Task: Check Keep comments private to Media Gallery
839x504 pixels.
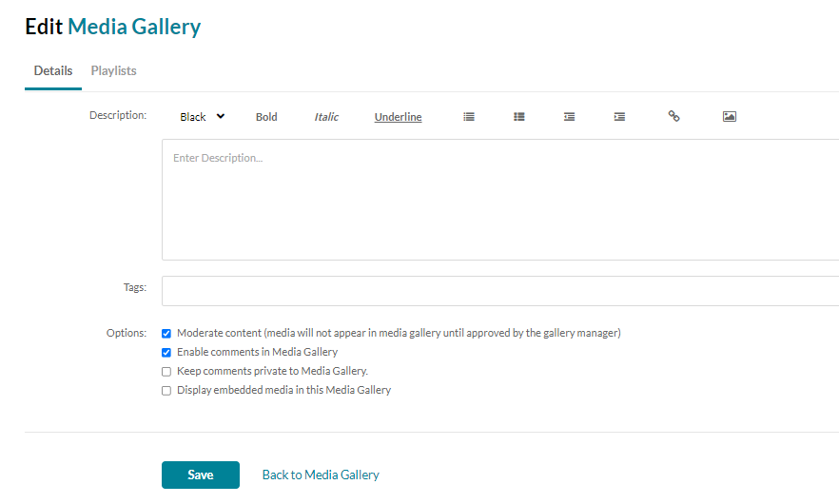Action: pyautogui.click(x=166, y=372)
